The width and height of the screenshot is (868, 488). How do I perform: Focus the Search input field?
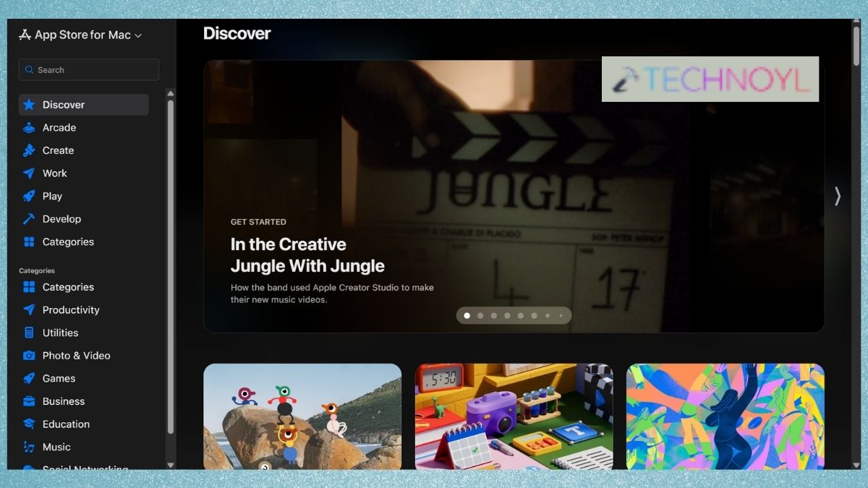[89, 69]
